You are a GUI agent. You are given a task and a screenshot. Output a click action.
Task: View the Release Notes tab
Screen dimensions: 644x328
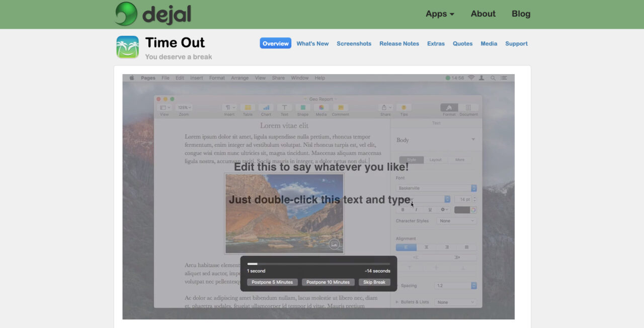point(399,43)
